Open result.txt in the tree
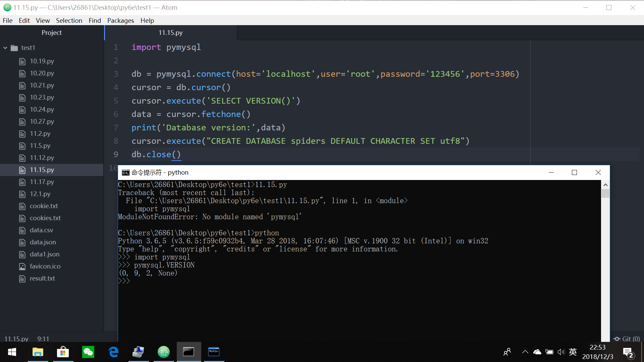Image resolution: width=644 pixels, height=362 pixels. coord(42,278)
